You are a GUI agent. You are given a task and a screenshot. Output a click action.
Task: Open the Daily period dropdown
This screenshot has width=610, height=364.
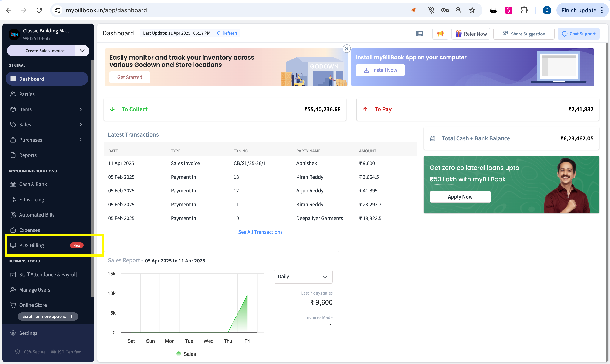point(303,277)
